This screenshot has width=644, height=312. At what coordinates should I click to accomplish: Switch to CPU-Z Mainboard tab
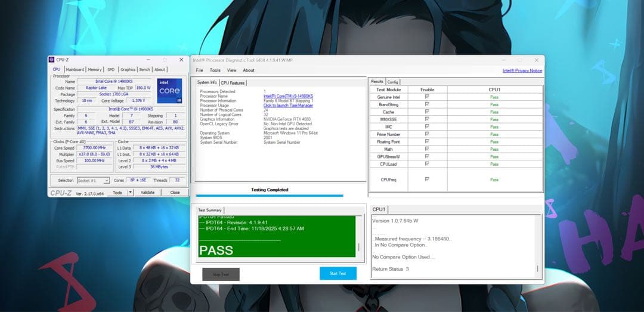75,69
